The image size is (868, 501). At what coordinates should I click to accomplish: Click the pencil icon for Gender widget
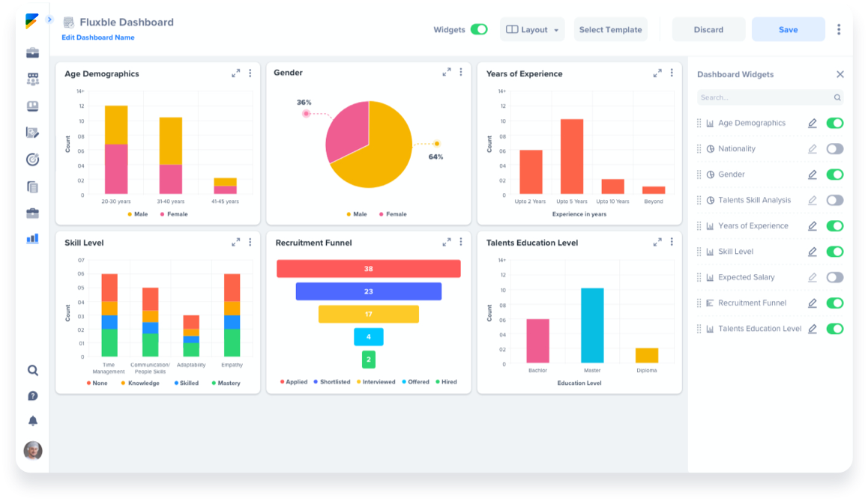[812, 174]
